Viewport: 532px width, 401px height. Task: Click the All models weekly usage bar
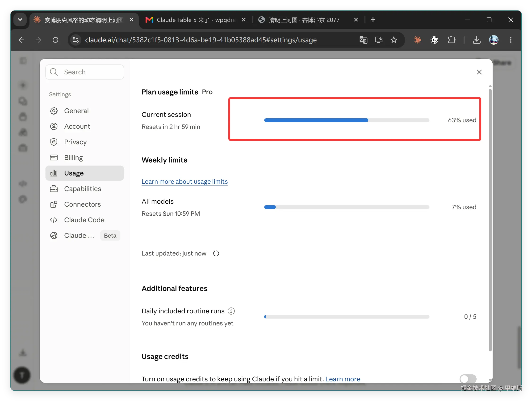(x=347, y=207)
